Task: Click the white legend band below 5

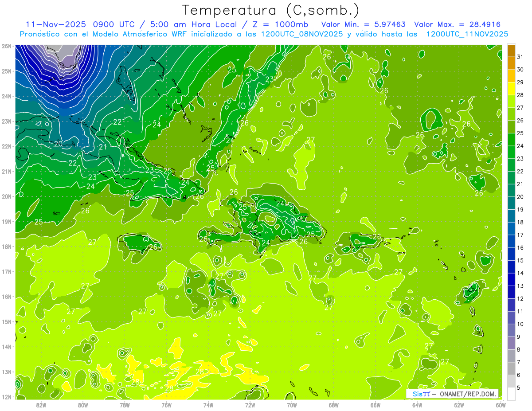Action: click(511, 394)
